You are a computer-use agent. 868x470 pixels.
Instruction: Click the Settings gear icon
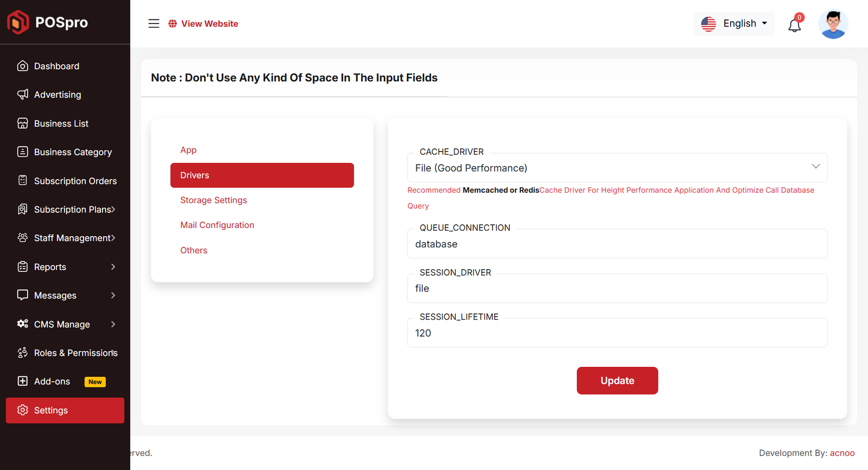(x=23, y=410)
